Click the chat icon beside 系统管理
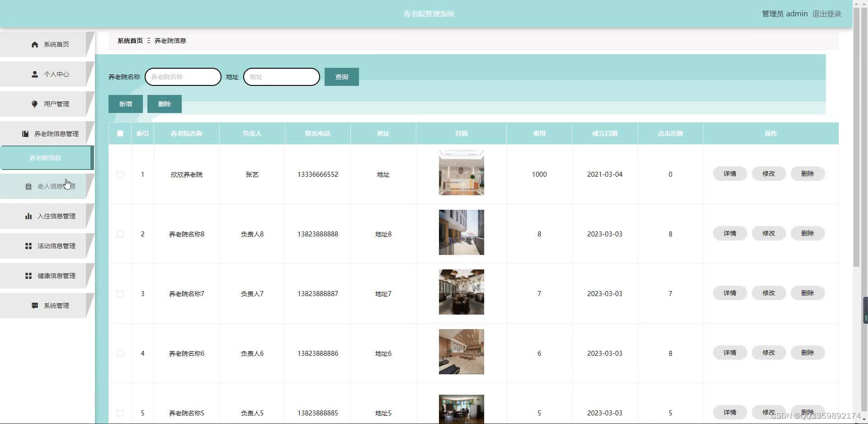868x424 pixels. 35,306
